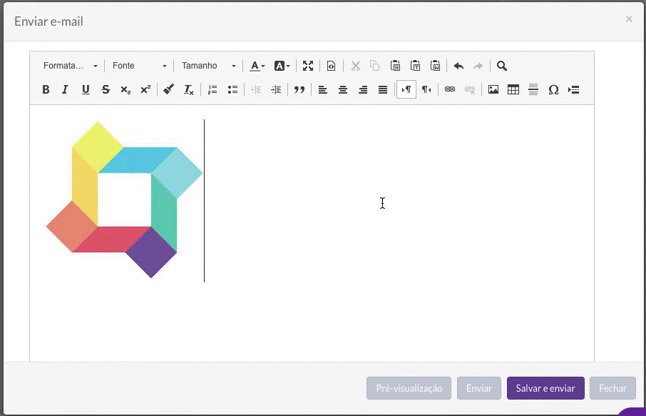
Task: Open Find with the magnifier icon
Action: tap(501, 66)
